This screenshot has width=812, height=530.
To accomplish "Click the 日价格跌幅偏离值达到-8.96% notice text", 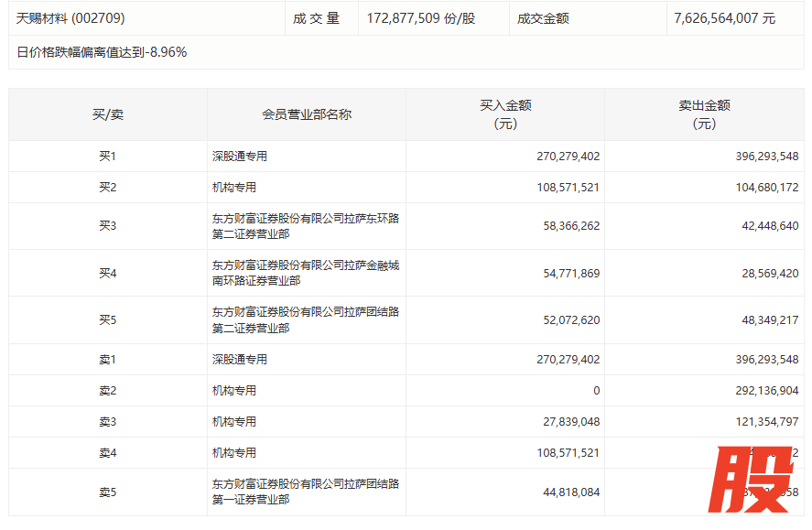I will [102, 52].
